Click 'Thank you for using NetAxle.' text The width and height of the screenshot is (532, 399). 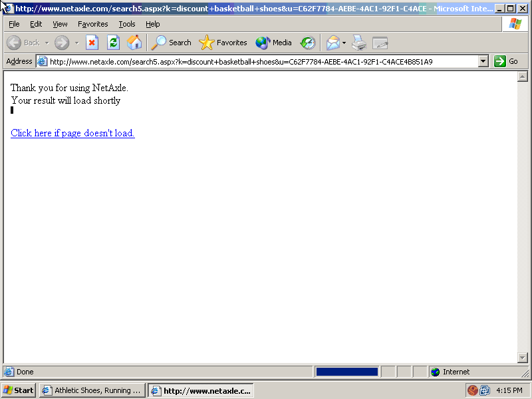pyautogui.click(x=69, y=88)
